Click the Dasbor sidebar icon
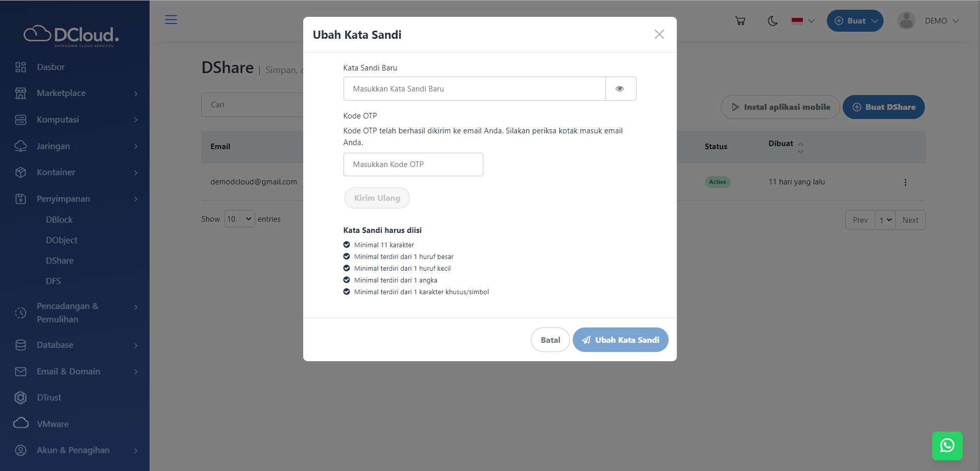This screenshot has width=980, height=471. [x=20, y=66]
